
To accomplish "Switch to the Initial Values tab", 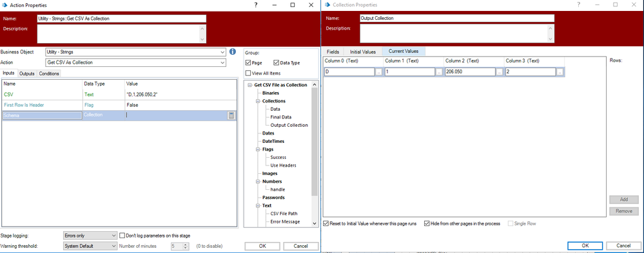I will click(x=363, y=52).
